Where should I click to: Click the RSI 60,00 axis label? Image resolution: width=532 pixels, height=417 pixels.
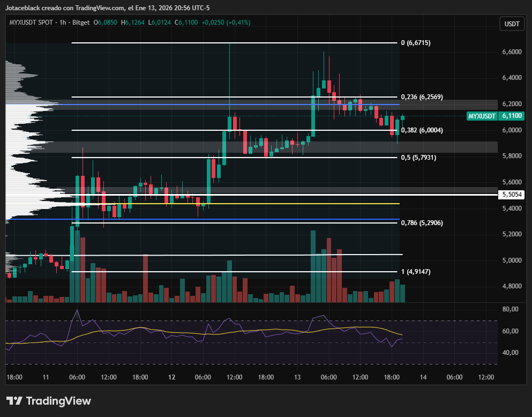(x=510, y=331)
